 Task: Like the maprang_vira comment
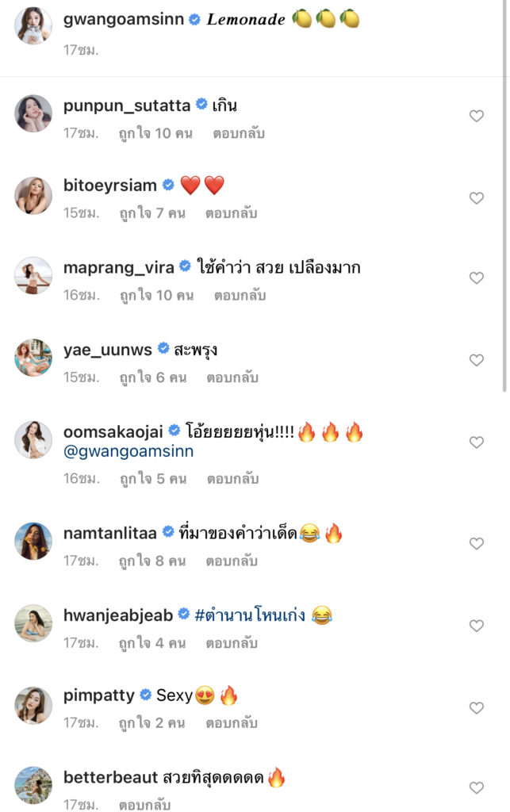coord(476,278)
